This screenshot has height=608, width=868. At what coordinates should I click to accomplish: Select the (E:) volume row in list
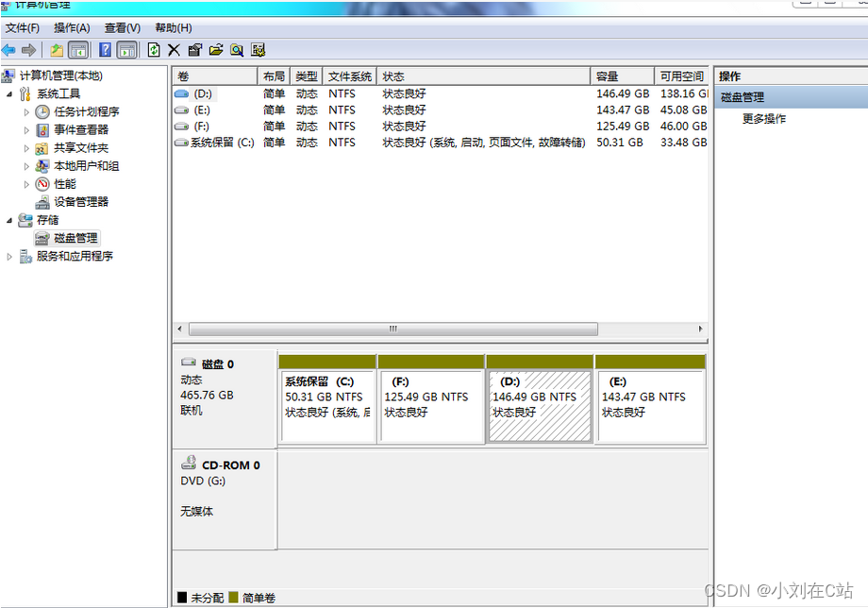click(x=440, y=110)
